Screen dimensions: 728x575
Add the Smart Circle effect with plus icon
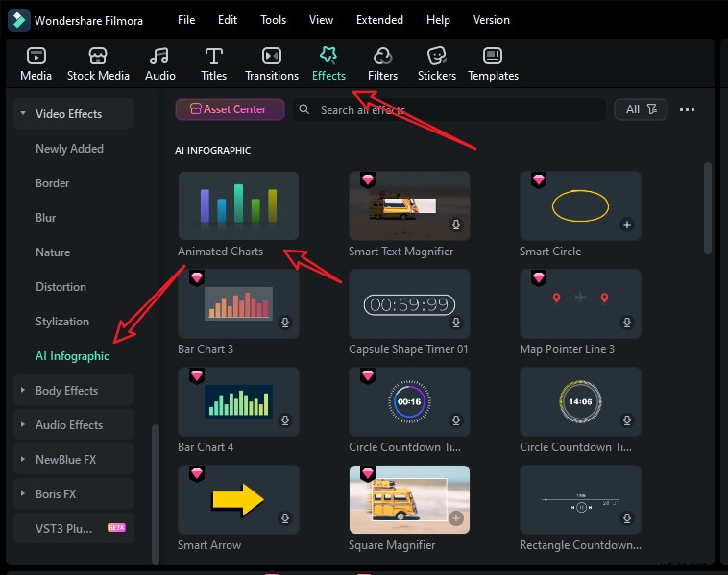pyautogui.click(x=626, y=226)
